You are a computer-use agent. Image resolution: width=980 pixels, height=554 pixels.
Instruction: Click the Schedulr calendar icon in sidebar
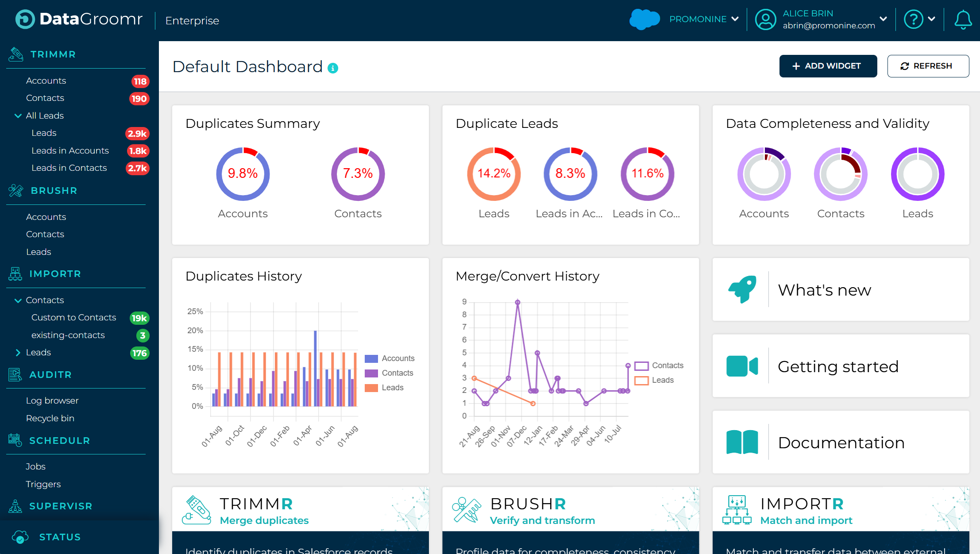coord(15,440)
